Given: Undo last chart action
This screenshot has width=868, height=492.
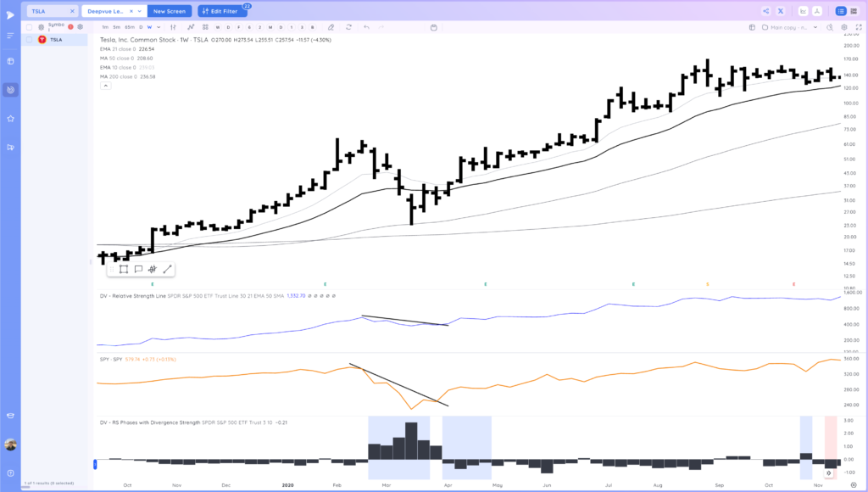Looking at the screenshot, I should click(366, 27).
